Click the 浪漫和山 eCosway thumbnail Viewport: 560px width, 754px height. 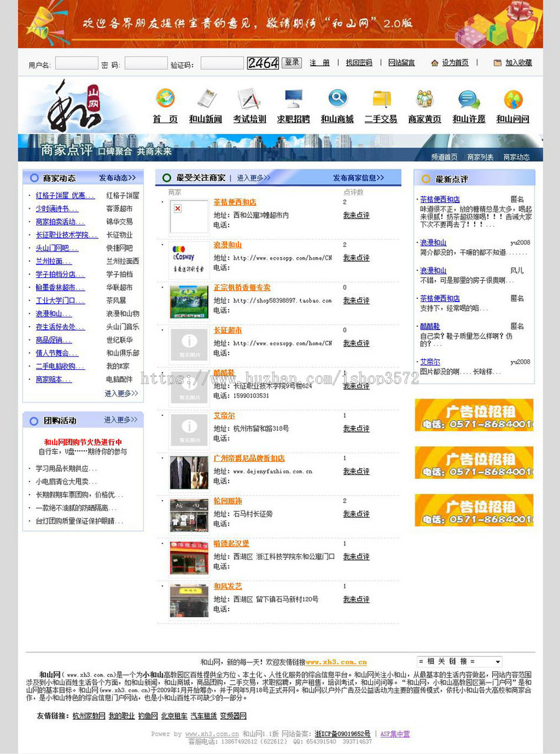(189, 259)
